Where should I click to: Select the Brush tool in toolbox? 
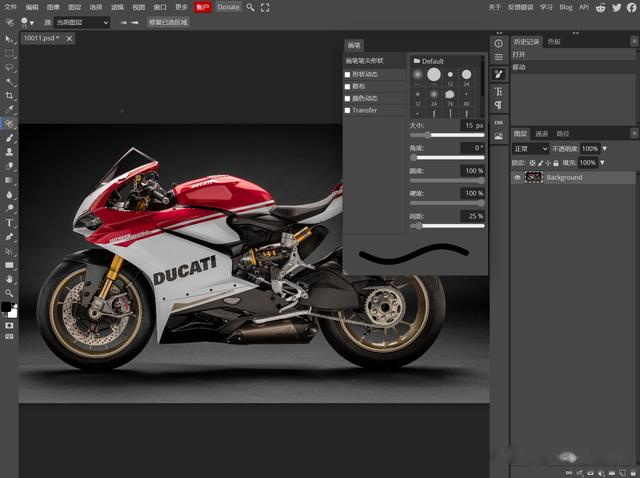click(9, 138)
